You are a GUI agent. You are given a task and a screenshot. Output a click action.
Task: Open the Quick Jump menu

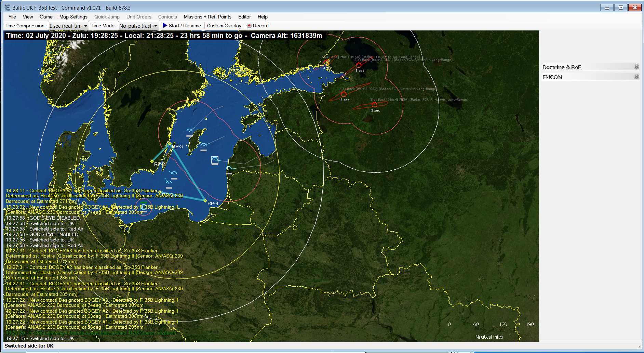click(x=107, y=17)
